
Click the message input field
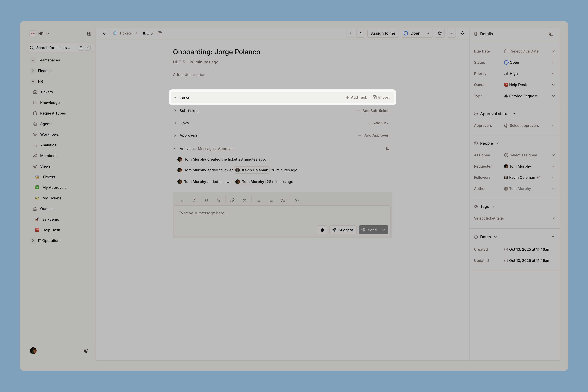(x=282, y=213)
